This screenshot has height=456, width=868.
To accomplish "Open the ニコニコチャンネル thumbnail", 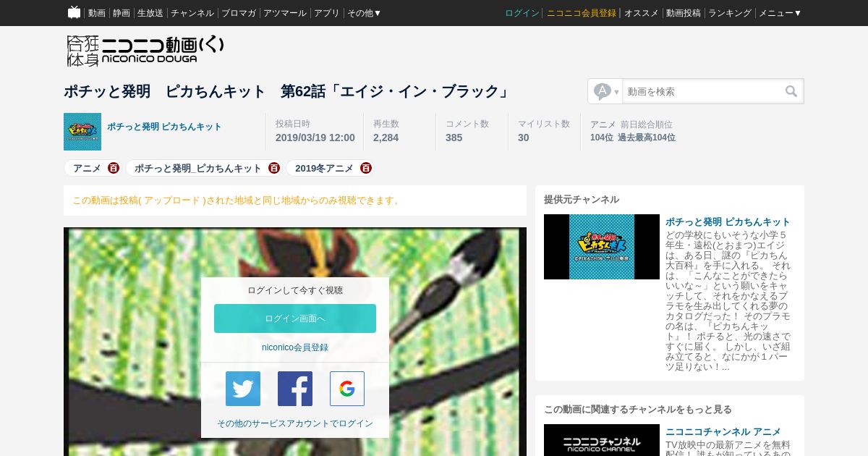I will click(x=602, y=440).
